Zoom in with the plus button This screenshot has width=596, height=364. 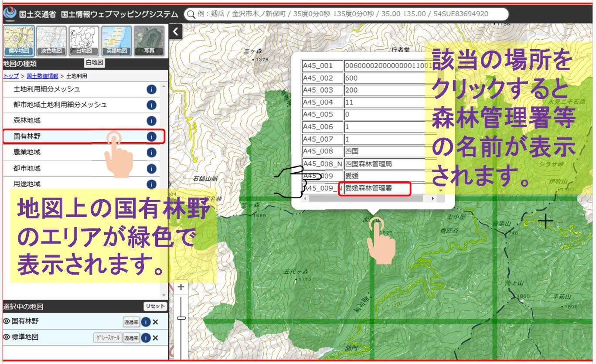(x=181, y=287)
